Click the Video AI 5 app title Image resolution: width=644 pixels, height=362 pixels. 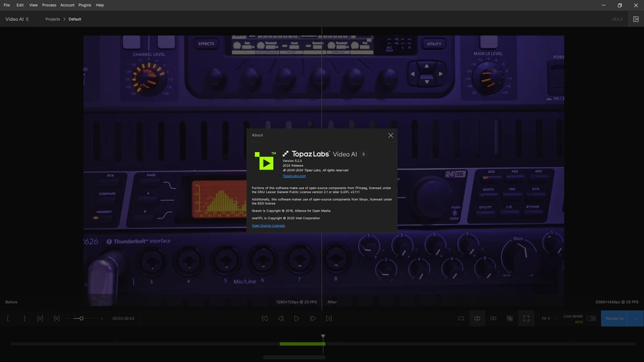tap(17, 19)
